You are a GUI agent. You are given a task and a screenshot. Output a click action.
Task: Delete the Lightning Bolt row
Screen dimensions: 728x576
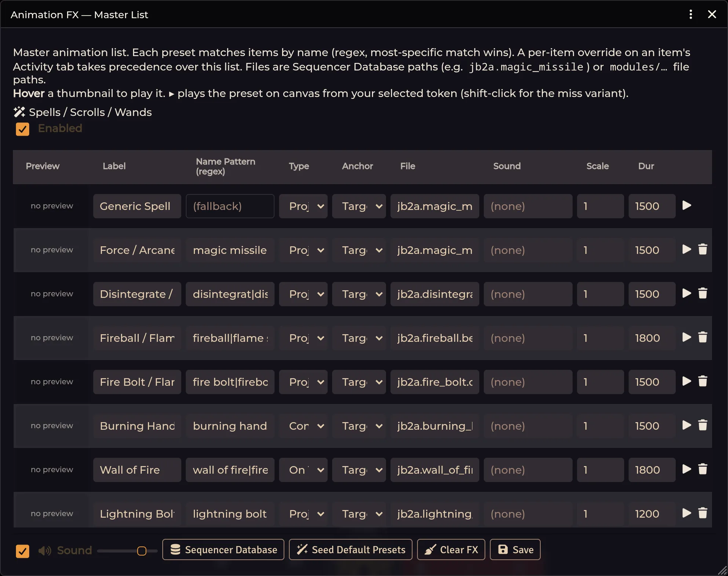pos(703,513)
